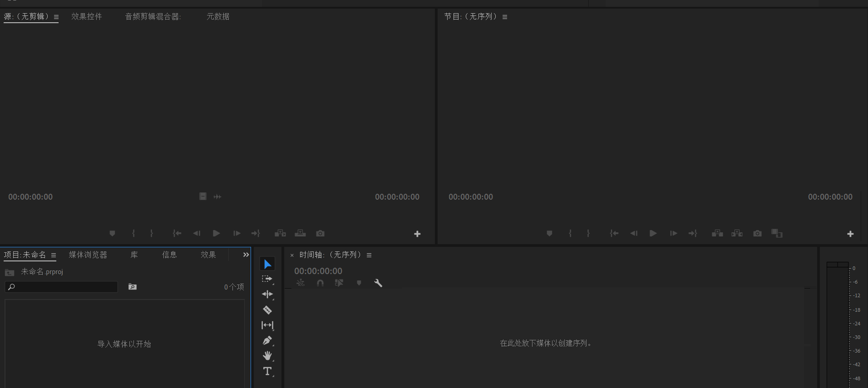The height and width of the screenshot is (388, 868).
Task: Click Drag Video Only icon
Action: tap(203, 196)
